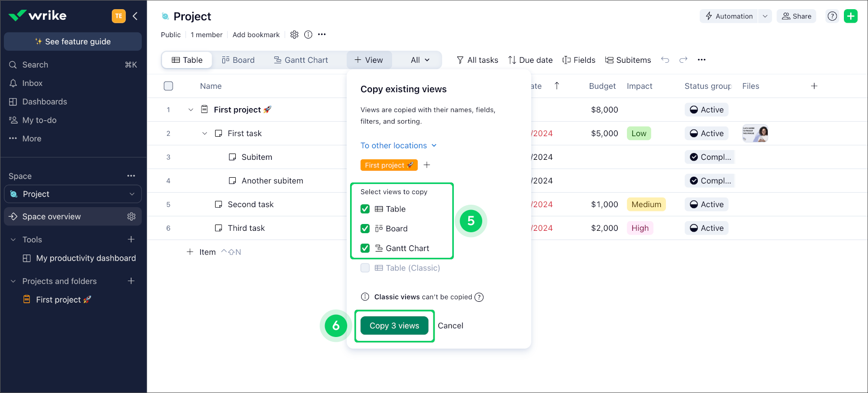Collapse the Projects and folders section
Viewport: 868px width, 393px height.
[13, 281]
